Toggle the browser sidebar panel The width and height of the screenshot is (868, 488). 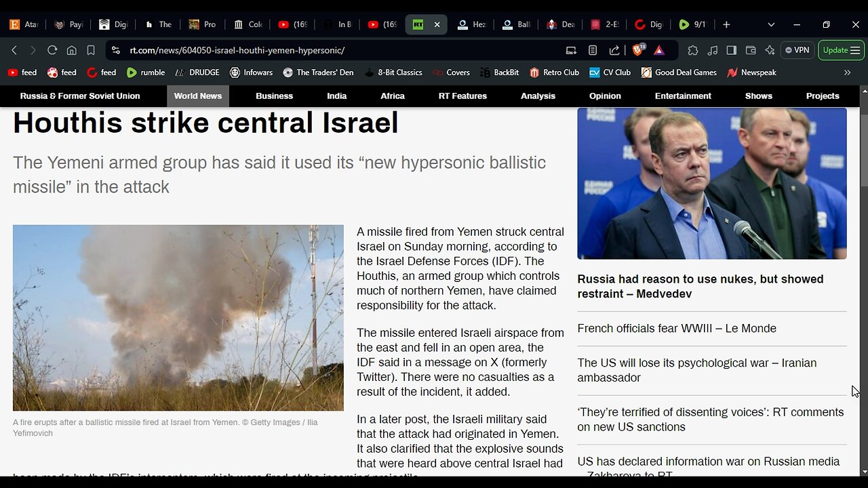click(x=731, y=50)
